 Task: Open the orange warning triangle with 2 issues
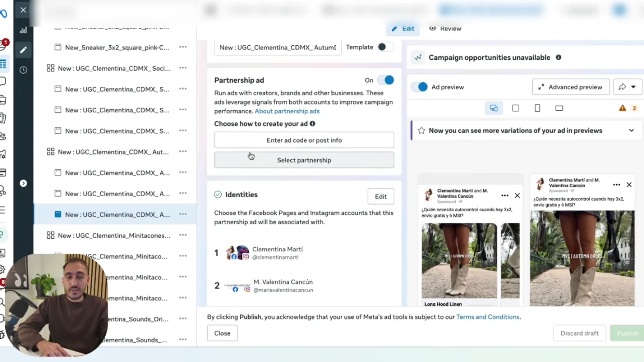(623, 108)
